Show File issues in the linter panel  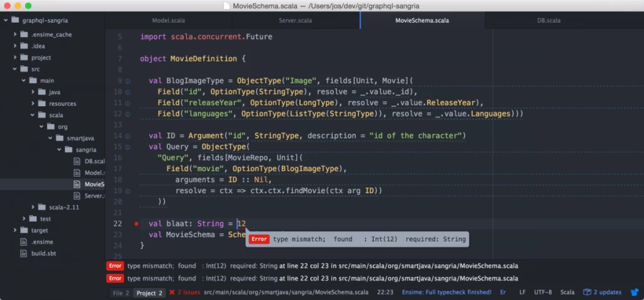(121, 293)
